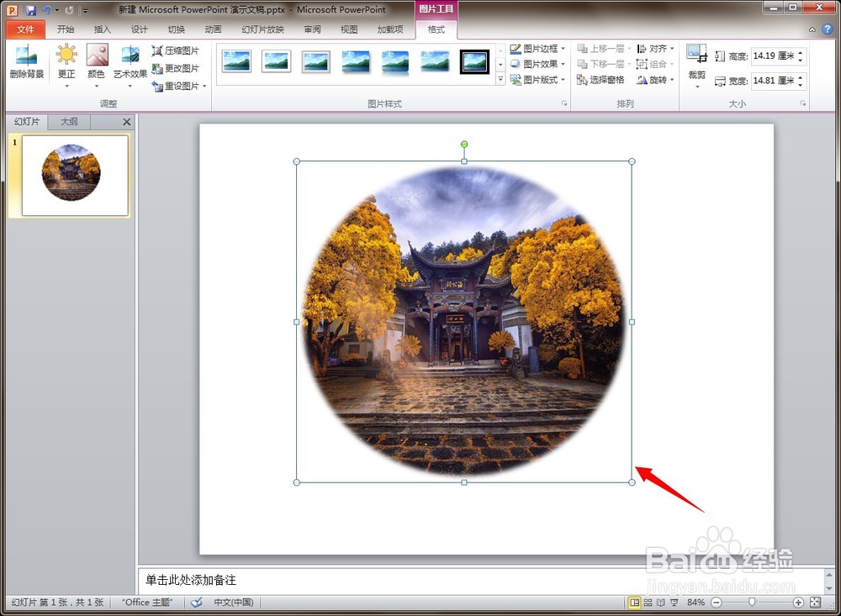The height and width of the screenshot is (616, 841).
Task: Click the spell check icon in status bar
Action: click(x=197, y=603)
